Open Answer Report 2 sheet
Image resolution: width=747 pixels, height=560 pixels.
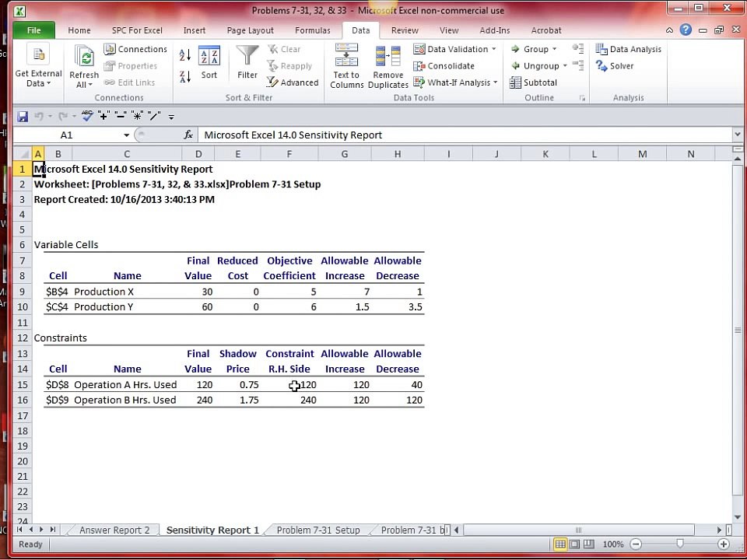114,530
